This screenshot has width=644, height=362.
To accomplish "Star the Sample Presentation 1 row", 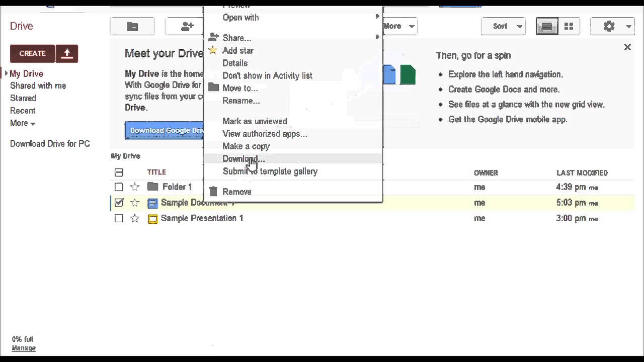I will 134,219.
